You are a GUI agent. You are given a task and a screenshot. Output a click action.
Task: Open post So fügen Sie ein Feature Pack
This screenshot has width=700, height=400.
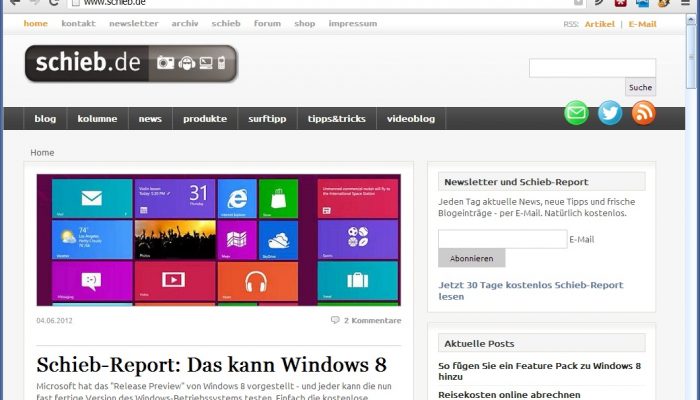[x=539, y=371]
